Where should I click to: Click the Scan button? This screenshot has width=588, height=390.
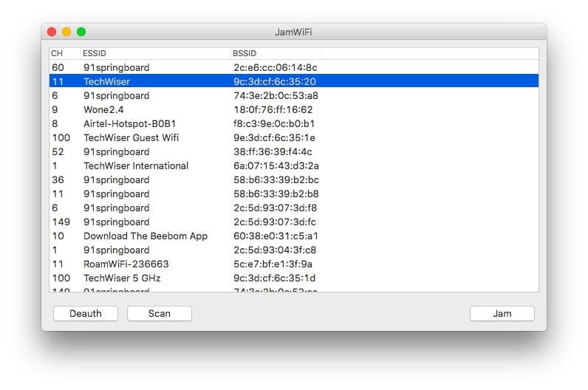click(160, 313)
